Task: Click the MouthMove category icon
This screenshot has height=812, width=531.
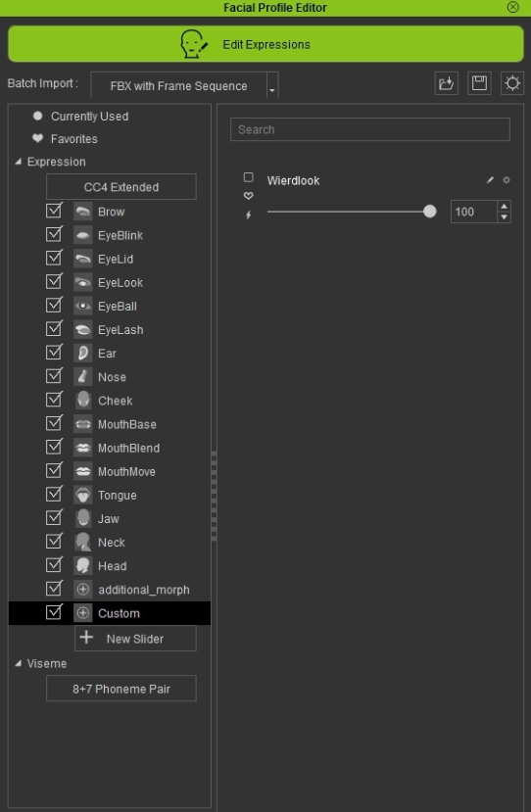Action: (x=83, y=471)
